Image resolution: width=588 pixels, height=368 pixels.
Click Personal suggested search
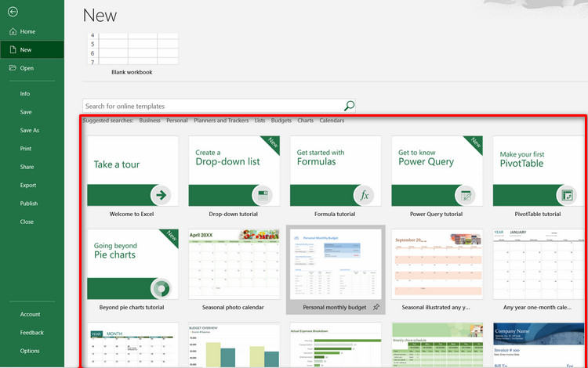tap(177, 121)
